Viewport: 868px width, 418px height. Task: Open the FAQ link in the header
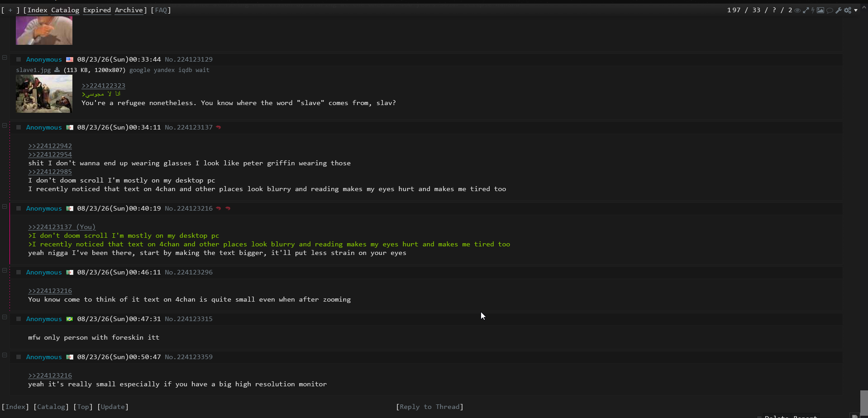click(x=161, y=10)
